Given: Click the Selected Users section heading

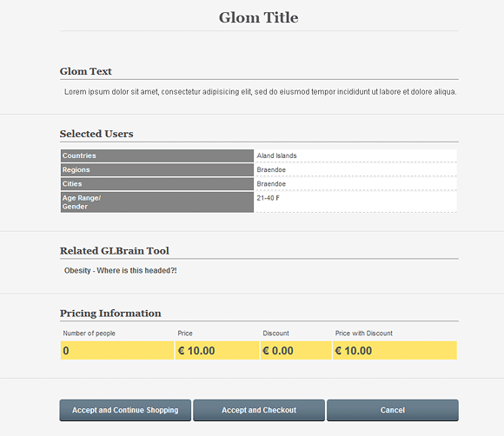Looking at the screenshot, I should click(x=96, y=134).
